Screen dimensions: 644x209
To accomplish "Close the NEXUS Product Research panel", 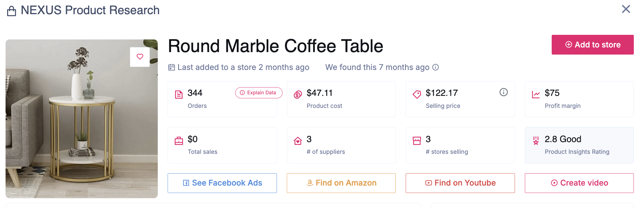I will tap(626, 9).
